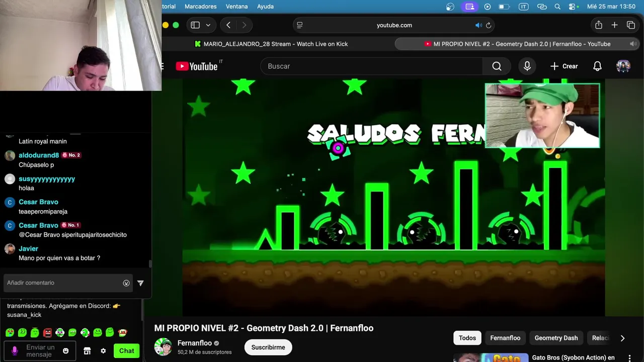Open the chat emote picker smiley icon
Screen dimensions: 644x362
point(66,351)
